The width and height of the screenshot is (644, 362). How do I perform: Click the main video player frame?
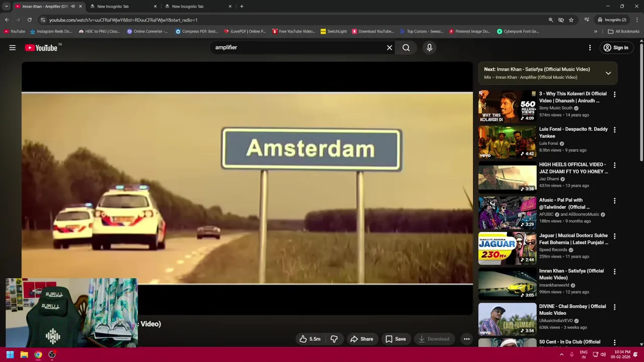(247, 189)
